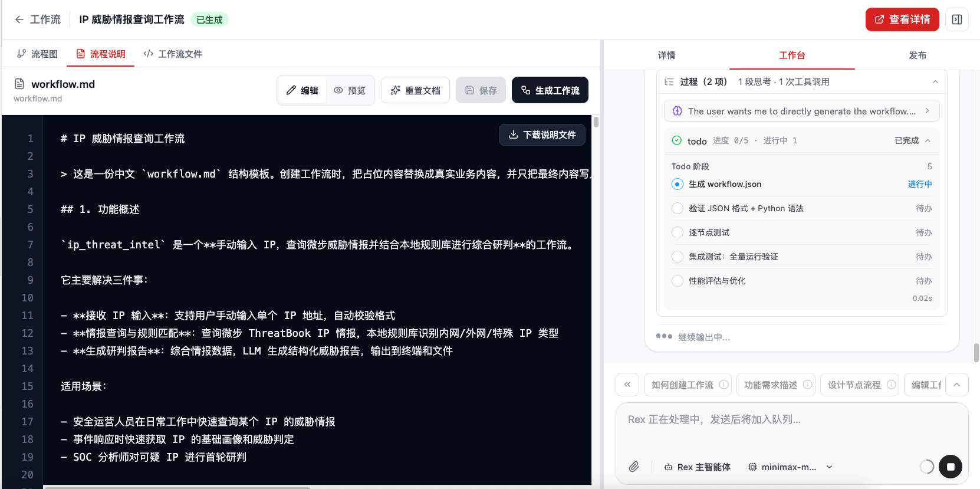Click the 保存 button
The height and width of the screenshot is (489, 980).
pos(481,90)
